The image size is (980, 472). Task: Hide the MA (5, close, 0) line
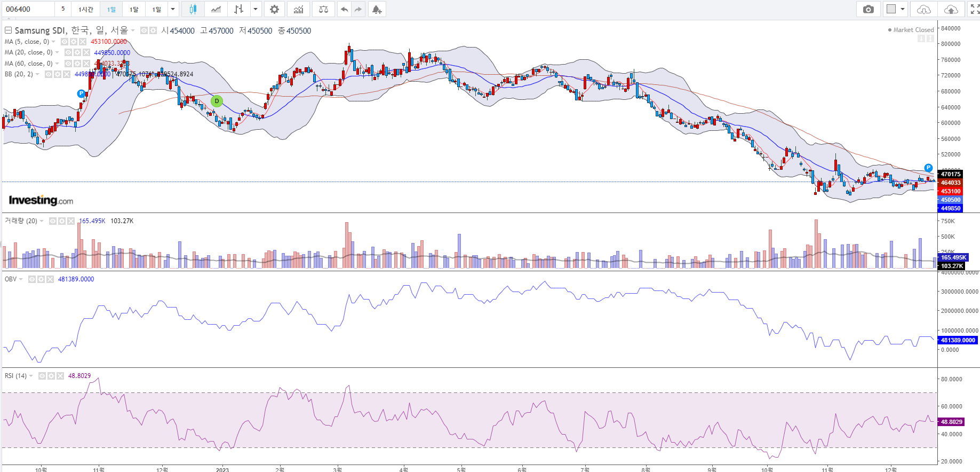[x=65, y=42]
